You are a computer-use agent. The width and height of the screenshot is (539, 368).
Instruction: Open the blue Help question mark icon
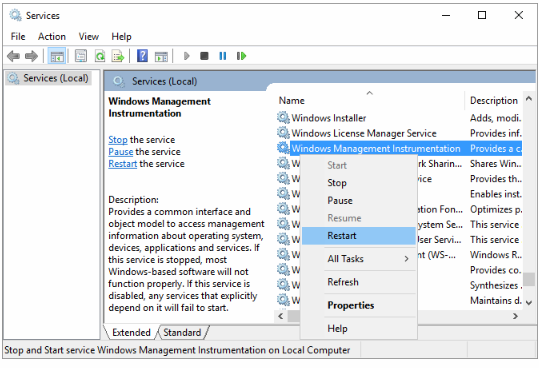pos(142,56)
